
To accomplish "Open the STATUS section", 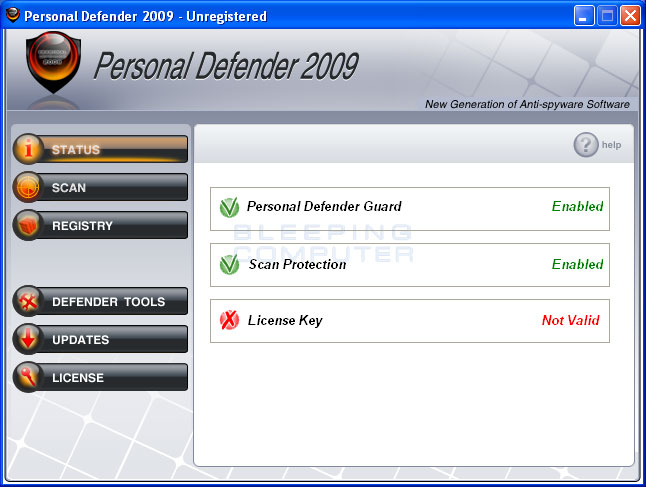I will (101, 149).
